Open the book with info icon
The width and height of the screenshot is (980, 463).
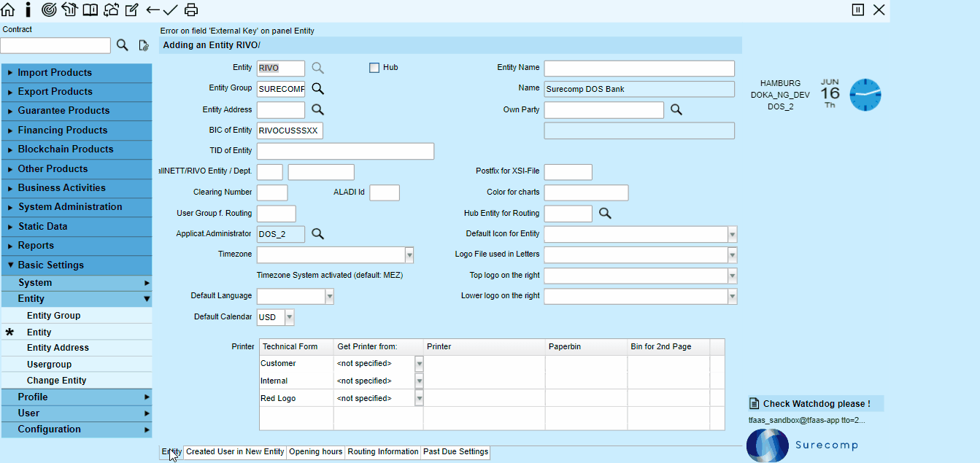tap(90, 9)
